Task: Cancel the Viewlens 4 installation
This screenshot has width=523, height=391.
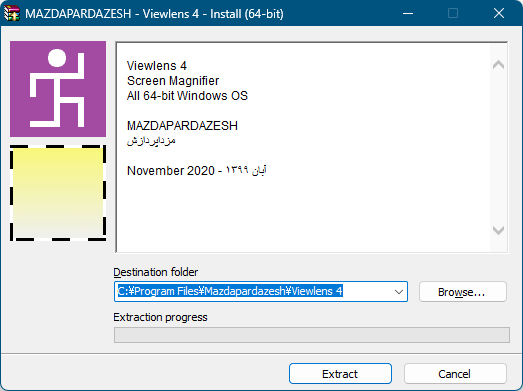Action: [x=455, y=374]
